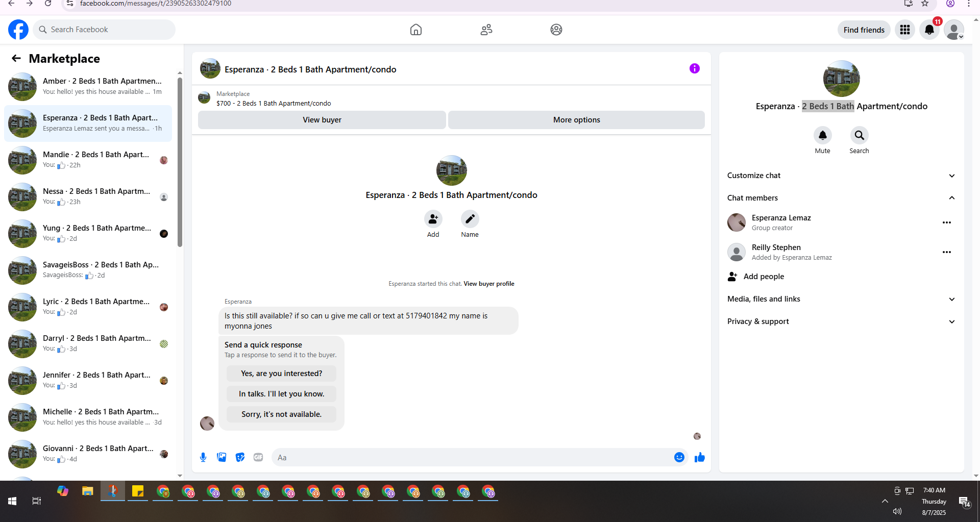This screenshot has height=522, width=980.
Task: Open Facebook home via the logo
Action: click(x=18, y=30)
